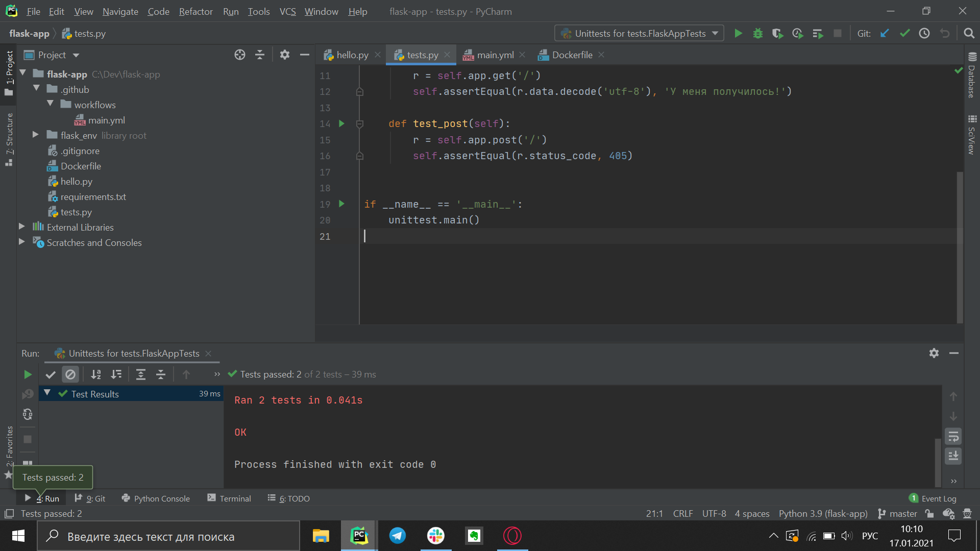Locate current file with crosshair icon

point(240,55)
